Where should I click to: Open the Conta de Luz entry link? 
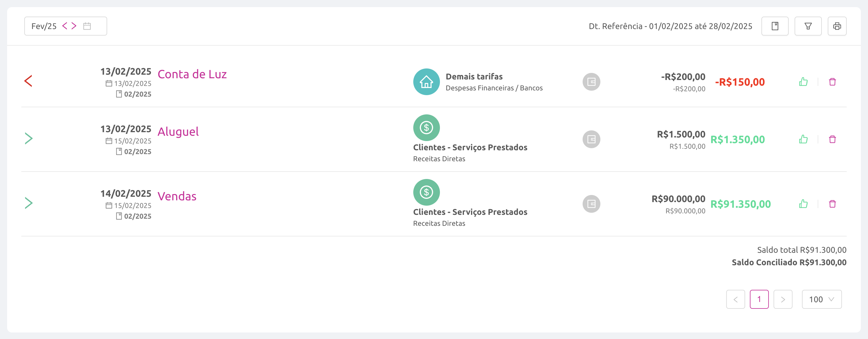click(x=192, y=74)
